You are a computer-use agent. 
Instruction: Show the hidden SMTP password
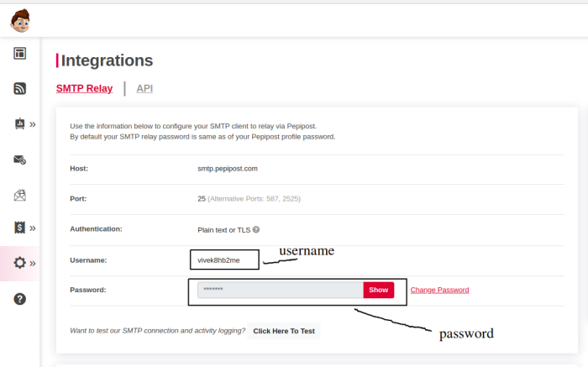point(378,290)
